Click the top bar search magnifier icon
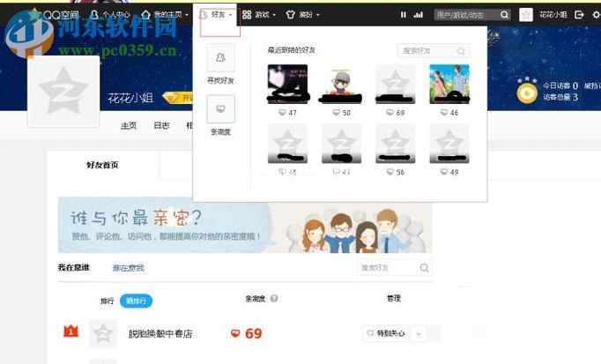This screenshot has height=364, width=601. 504,15
